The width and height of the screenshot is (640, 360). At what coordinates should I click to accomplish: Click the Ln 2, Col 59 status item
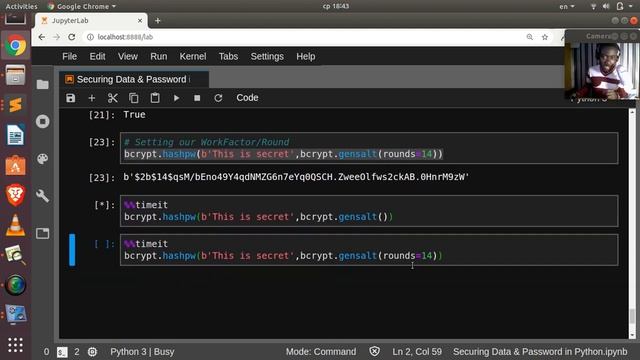417,352
